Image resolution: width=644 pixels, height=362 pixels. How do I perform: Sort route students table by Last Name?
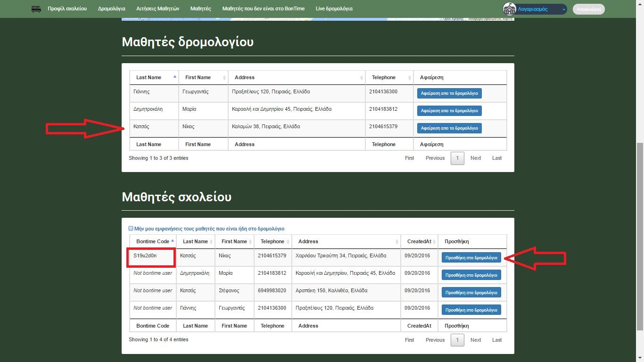tap(154, 77)
